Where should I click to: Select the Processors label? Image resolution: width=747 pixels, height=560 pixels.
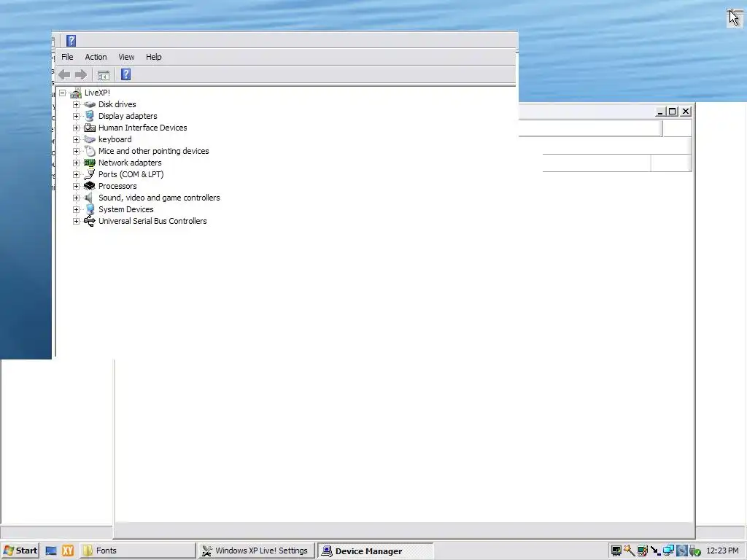(117, 186)
